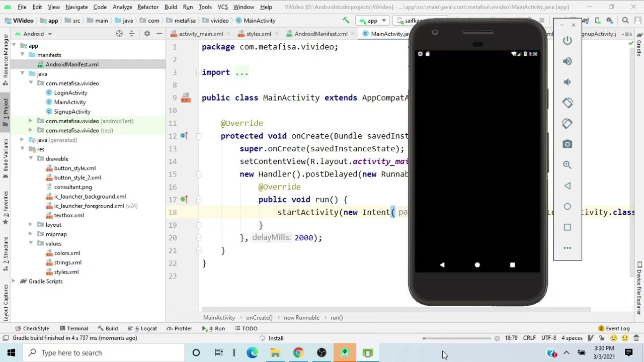Screen dimensions: 644x362
Task: Tap the Recents button on the phone screen
Action: pyautogui.click(x=512, y=265)
